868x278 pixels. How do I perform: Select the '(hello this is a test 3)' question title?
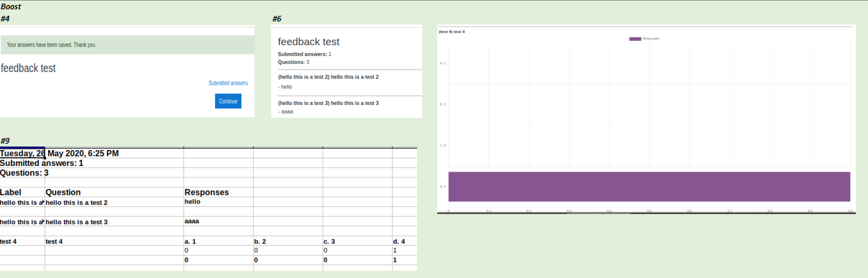(x=328, y=103)
